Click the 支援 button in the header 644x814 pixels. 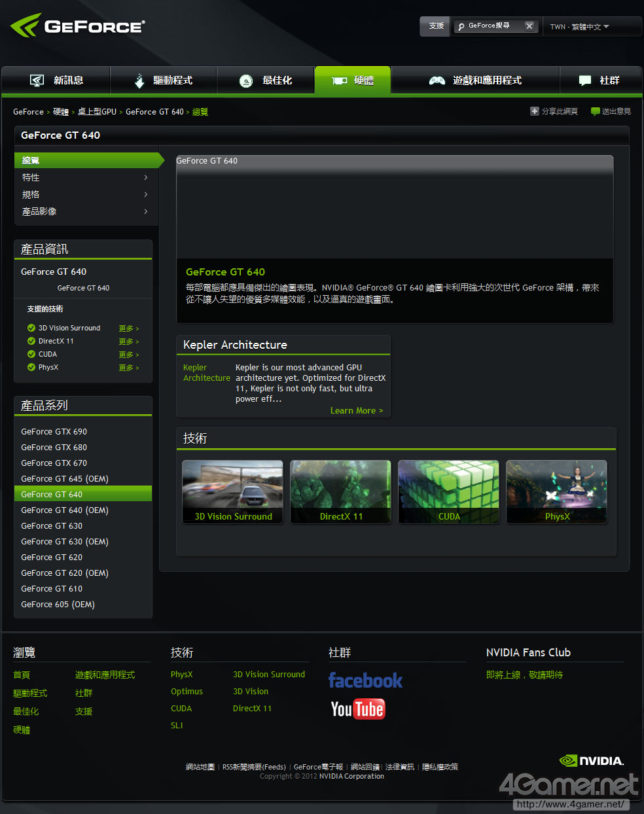(x=436, y=26)
